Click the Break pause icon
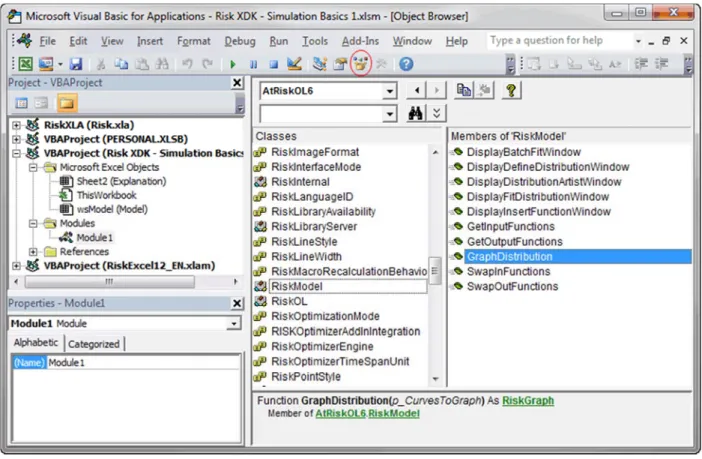 [x=253, y=64]
